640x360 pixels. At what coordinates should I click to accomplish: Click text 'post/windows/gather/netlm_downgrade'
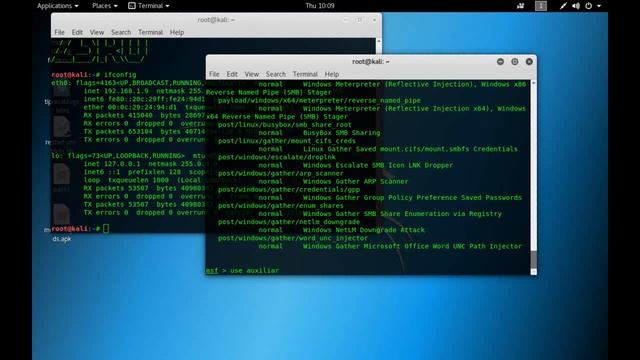click(289, 222)
